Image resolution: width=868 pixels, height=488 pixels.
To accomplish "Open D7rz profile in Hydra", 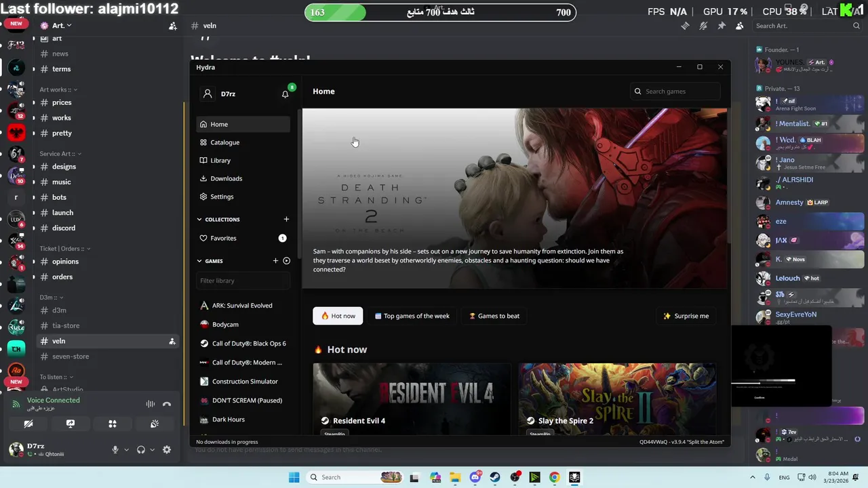I will (220, 94).
